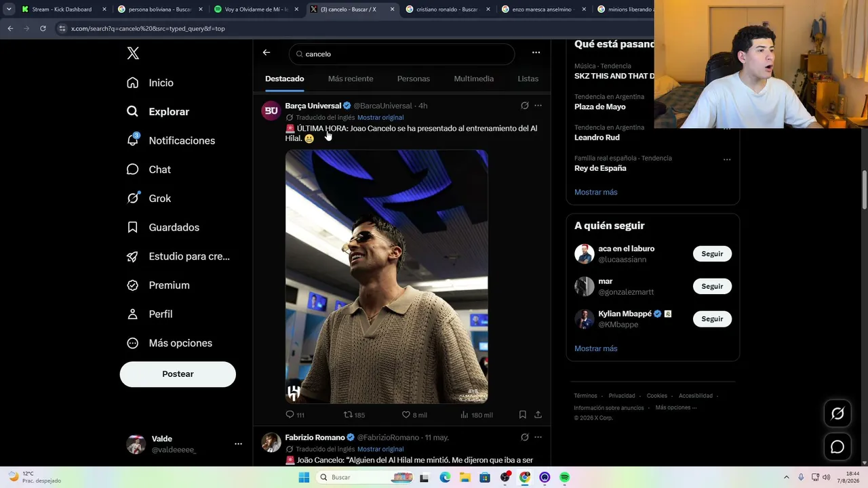The image size is (868, 488).
Task: Click the Grok icon on Barça Universal post
Action: click(x=524, y=106)
